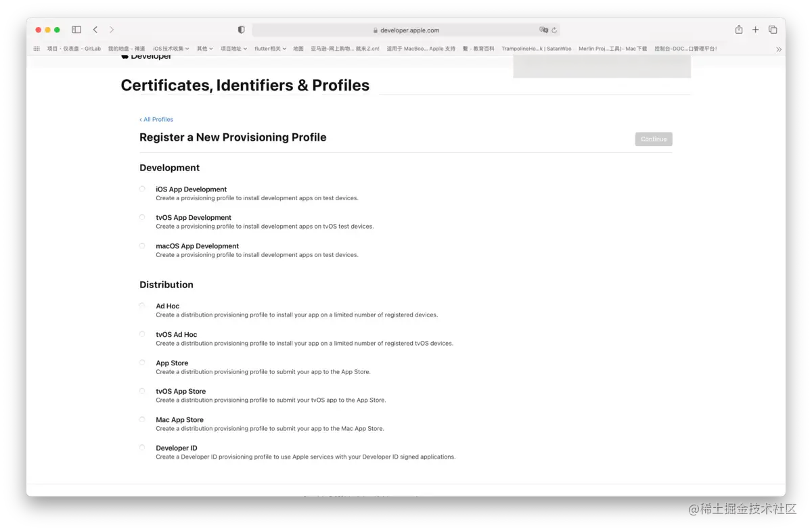Click description about tvOS test devices
Screen dimensions: 812x531
265,227
